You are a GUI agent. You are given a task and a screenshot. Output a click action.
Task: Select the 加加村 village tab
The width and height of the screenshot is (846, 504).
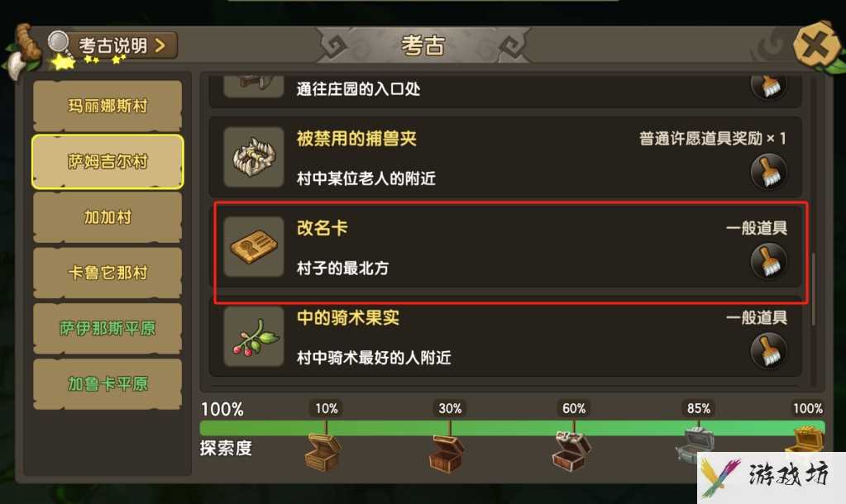pyautogui.click(x=108, y=217)
